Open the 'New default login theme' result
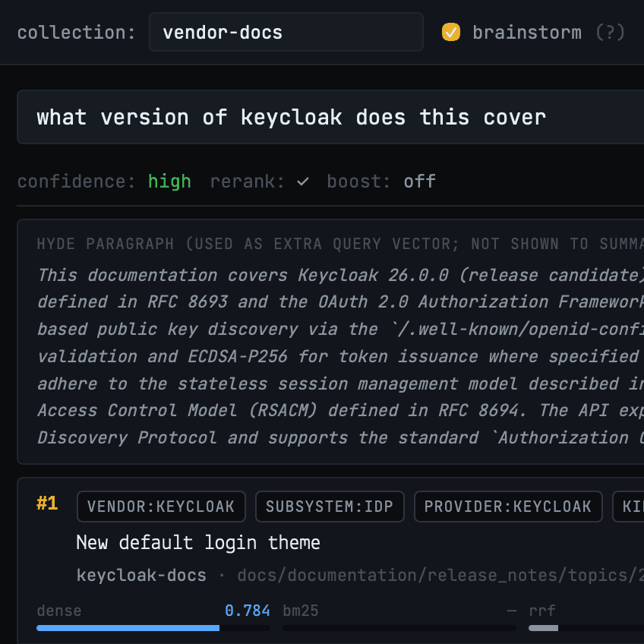644x644 pixels. [198, 542]
